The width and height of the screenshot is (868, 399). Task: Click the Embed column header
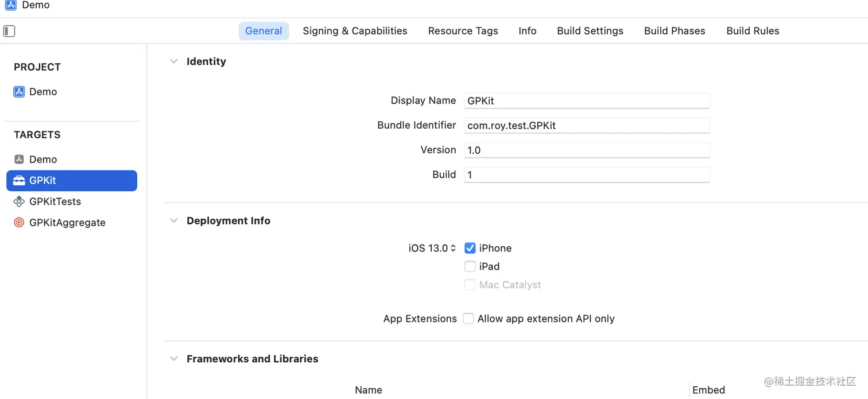coord(708,390)
